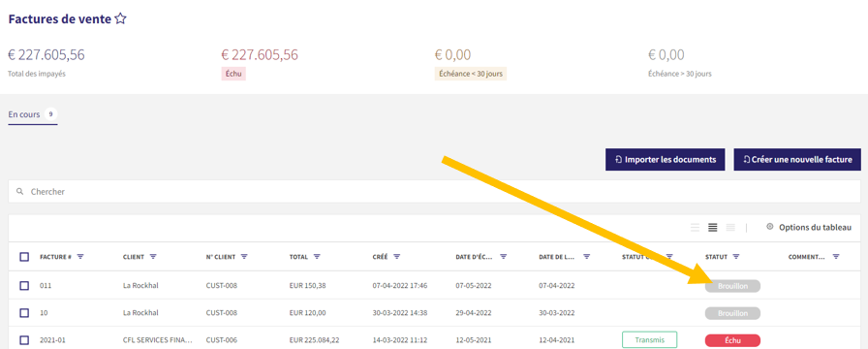Viewport: 868px width, 349px height.
Task: Open filter for FACTURE # column
Action: click(x=80, y=257)
